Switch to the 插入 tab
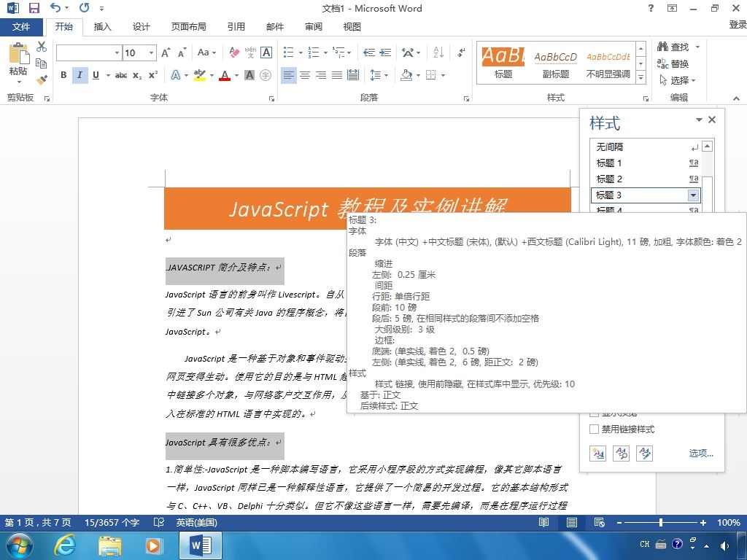The width and height of the screenshot is (747, 560). [x=102, y=27]
